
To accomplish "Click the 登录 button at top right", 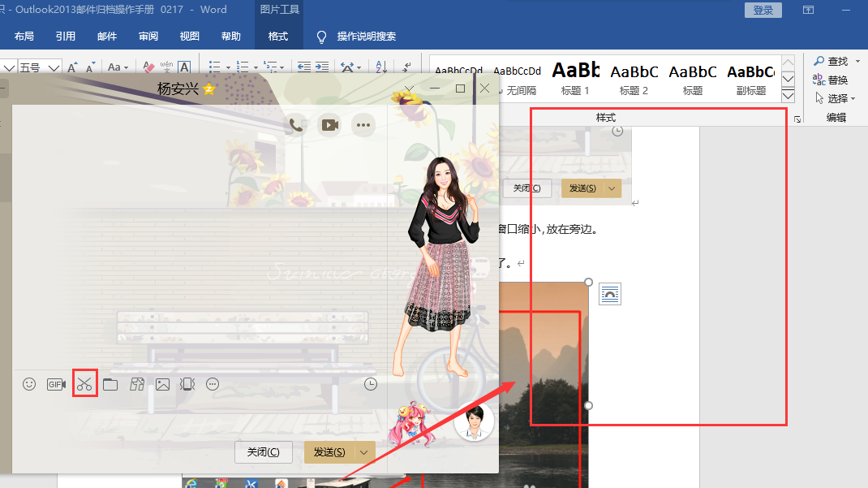I will coord(763,10).
